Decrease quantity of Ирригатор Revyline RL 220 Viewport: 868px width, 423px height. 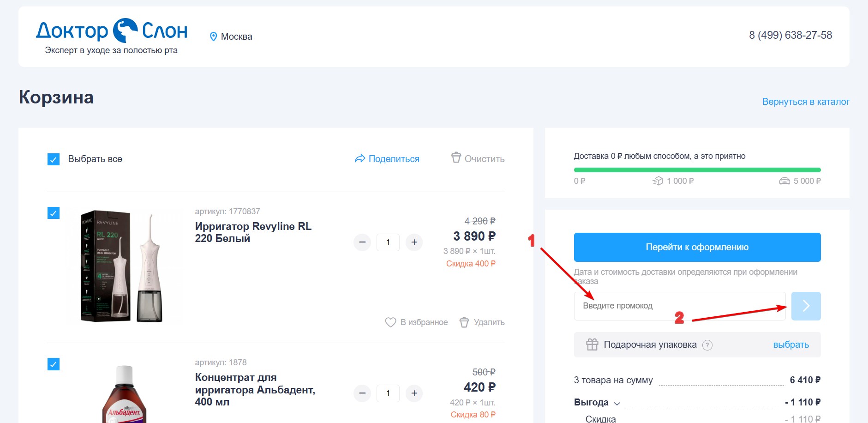pyautogui.click(x=362, y=242)
